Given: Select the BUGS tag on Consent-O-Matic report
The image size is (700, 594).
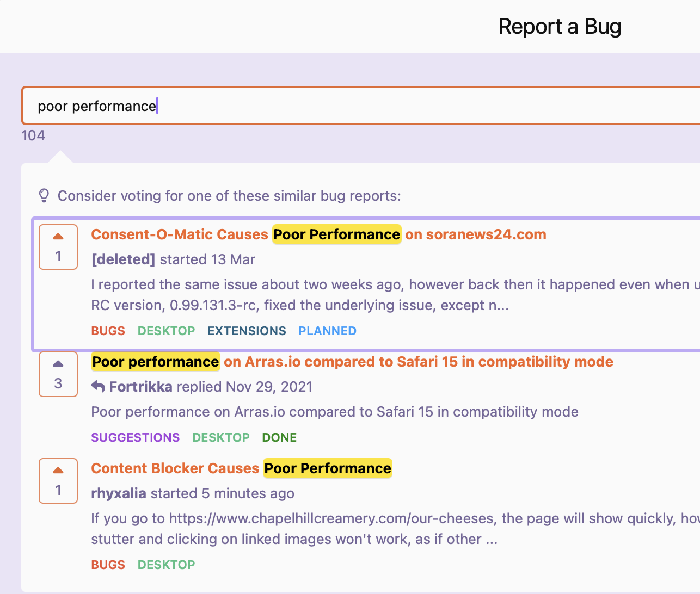Looking at the screenshot, I should point(108,331).
